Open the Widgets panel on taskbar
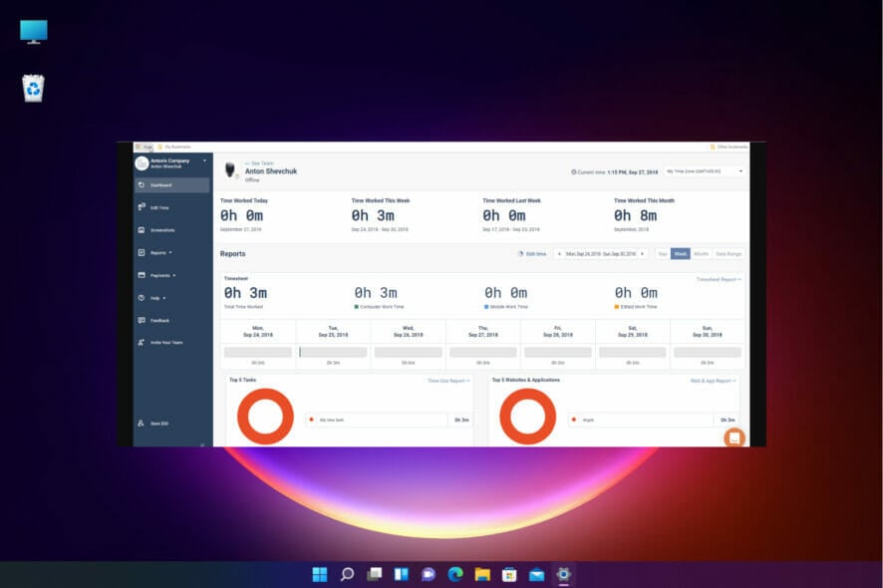 [x=401, y=574]
